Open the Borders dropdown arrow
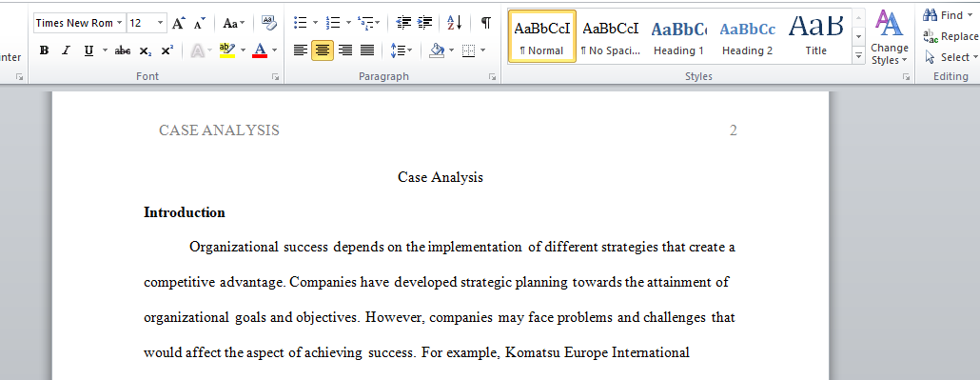Viewport: 980px width, 380px height. tap(482, 50)
